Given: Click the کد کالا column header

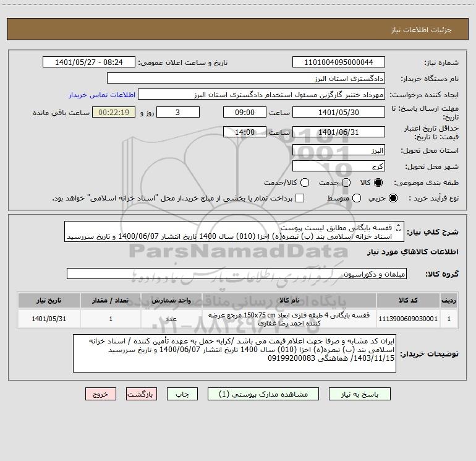Looking at the screenshot, I should [408, 300].
